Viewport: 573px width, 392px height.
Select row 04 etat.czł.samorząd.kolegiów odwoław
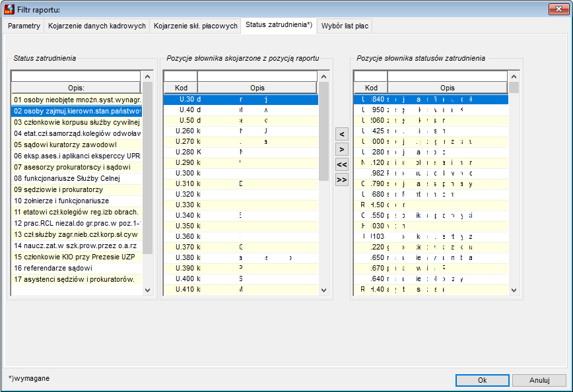point(77,133)
